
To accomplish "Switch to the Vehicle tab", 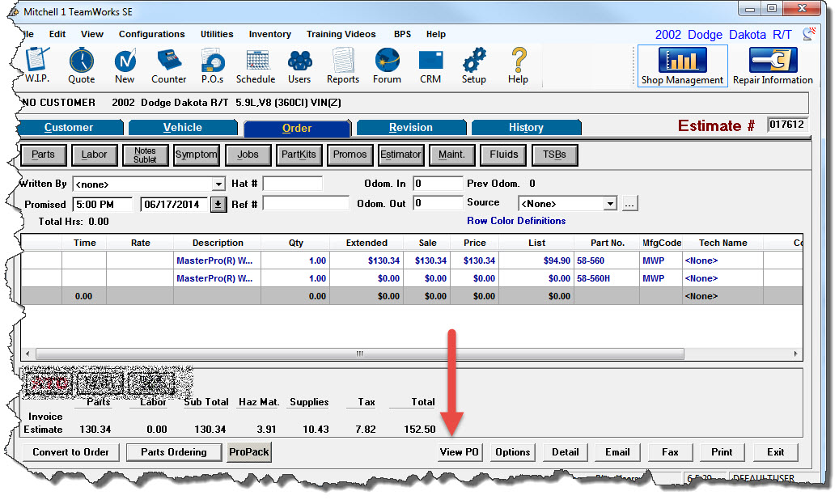I will click(183, 127).
